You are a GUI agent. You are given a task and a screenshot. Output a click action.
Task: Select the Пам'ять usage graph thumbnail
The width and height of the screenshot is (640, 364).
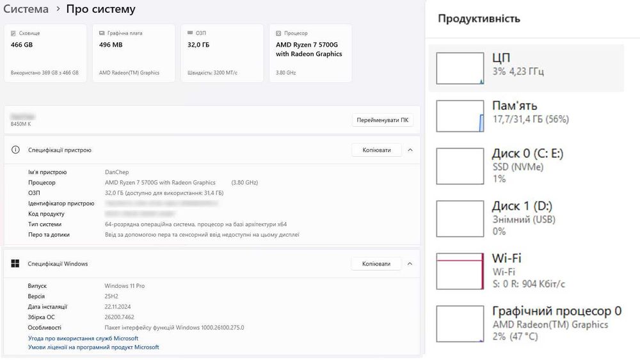pos(460,116)
